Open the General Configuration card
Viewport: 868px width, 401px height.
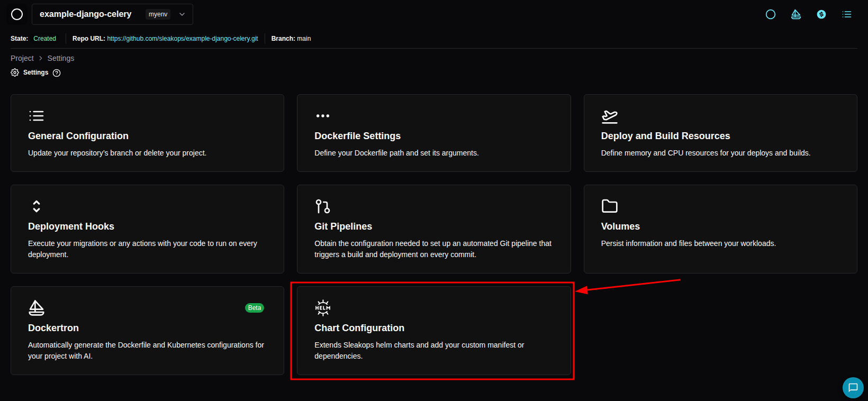click(147, 133)
